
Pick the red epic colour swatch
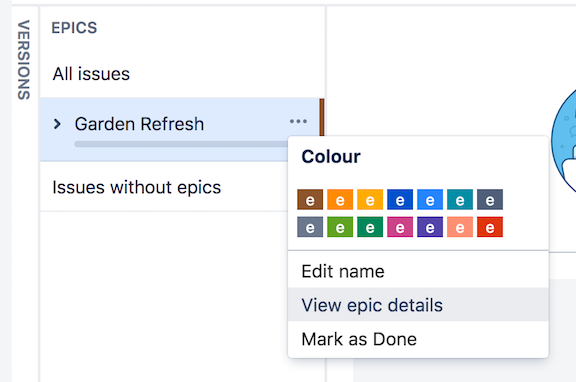point(490,227)
